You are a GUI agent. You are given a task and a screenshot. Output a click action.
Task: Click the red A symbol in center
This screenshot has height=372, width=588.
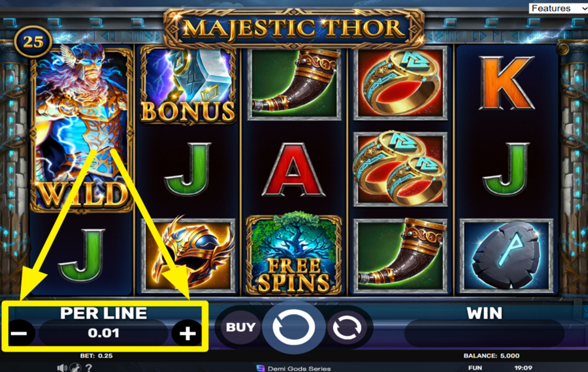(x=293, y=169)
